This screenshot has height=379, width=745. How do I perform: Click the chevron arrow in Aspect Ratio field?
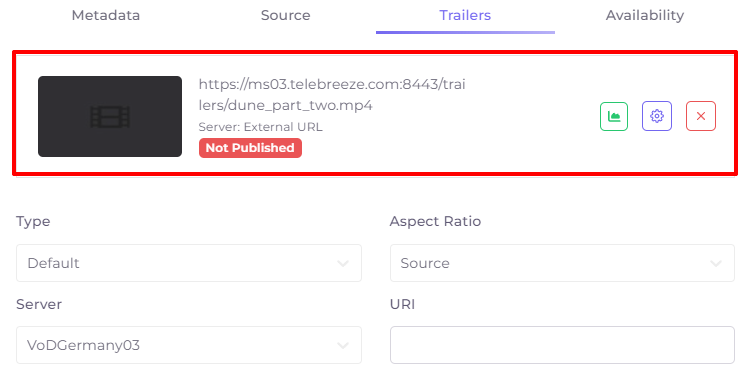(716, 264)
